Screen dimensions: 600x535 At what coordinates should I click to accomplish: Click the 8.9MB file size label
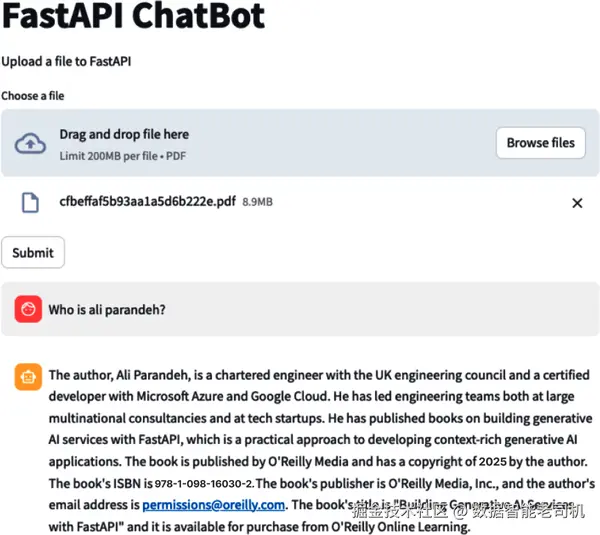click(x=258, y=202)
